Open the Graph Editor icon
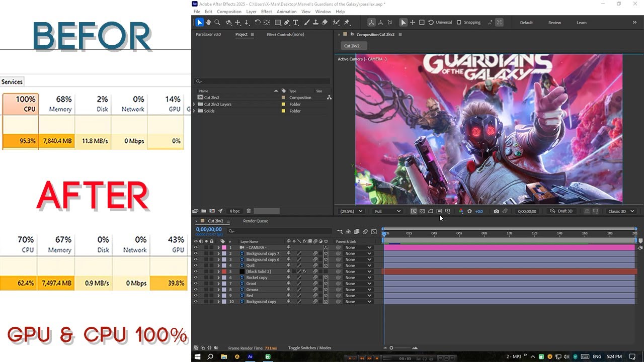The image size is (644, 362). [374, 231]
